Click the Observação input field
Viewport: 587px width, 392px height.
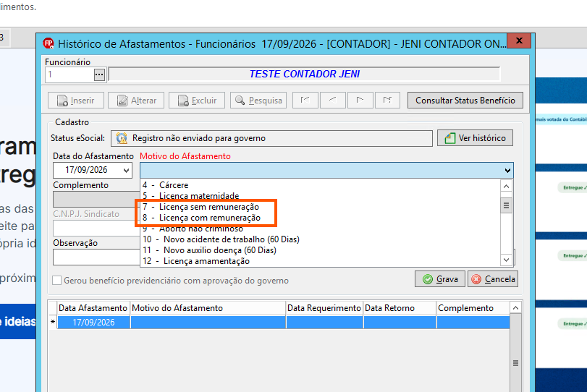[96, 257]
